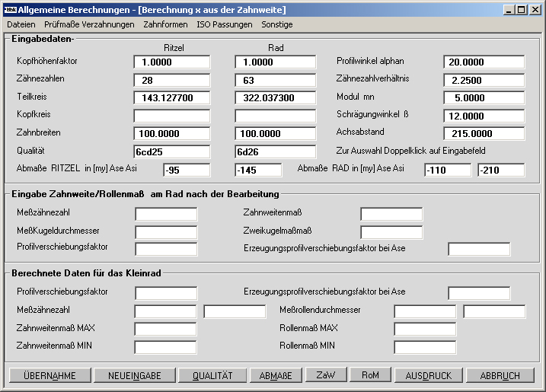Click the Achsabstand field showing 215.0000
The height and width of the screenshot is (392, 546).
pos(484,134)
